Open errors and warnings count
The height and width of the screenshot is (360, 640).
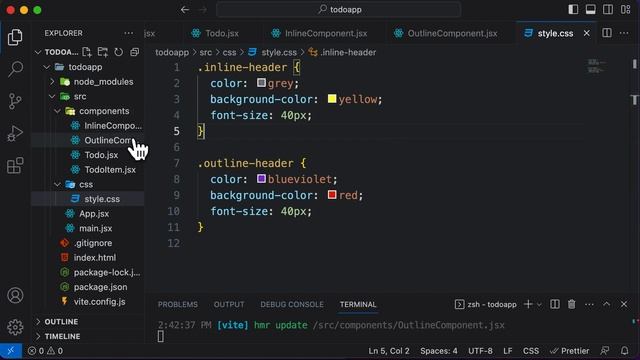pos(45,351)
